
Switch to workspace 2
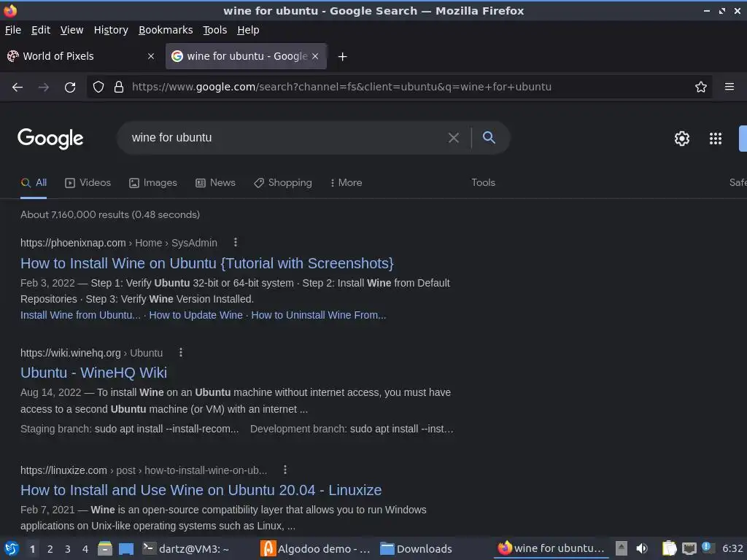click(50, 549)
